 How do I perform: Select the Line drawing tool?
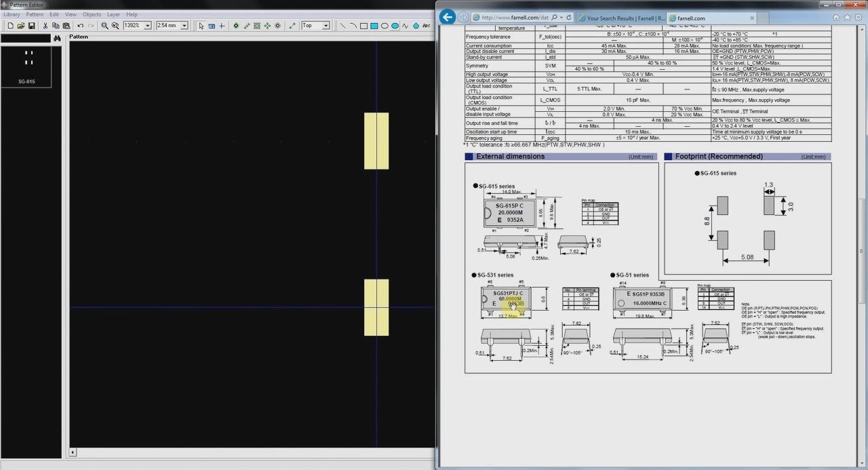[x=342, y=26]
